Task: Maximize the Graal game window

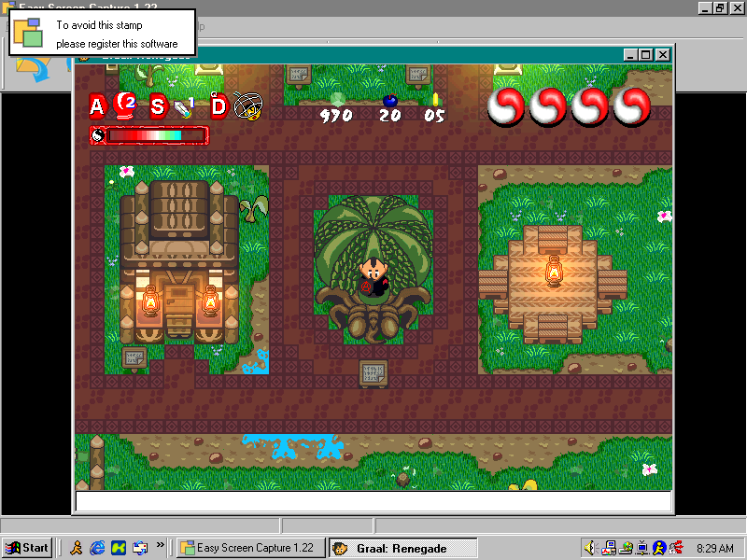Action: (x=646, y=55)
